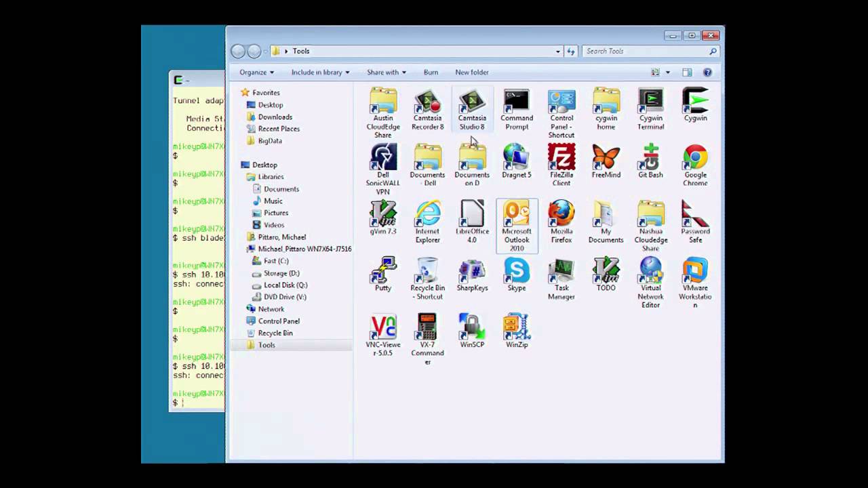Open the Virtual Network Editor shortcut

650,283
